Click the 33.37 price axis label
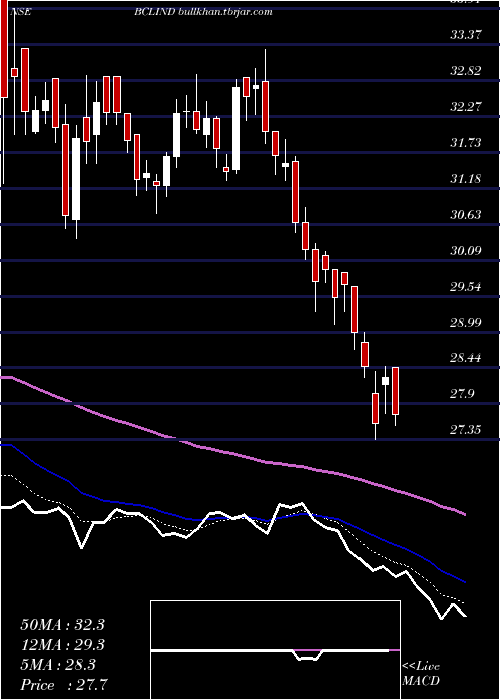The width and height of the screenshot is (500, 700). click(x=466, y=34)
